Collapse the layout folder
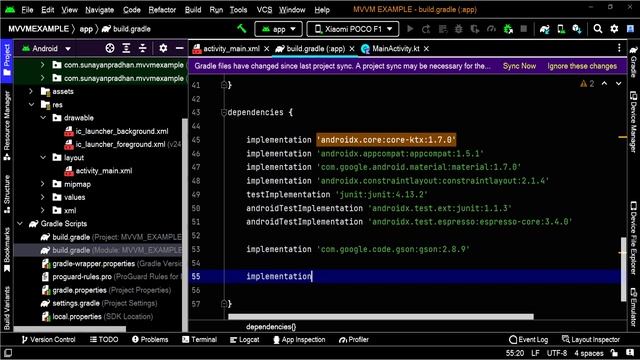640x360 pixels. point(43,158)
